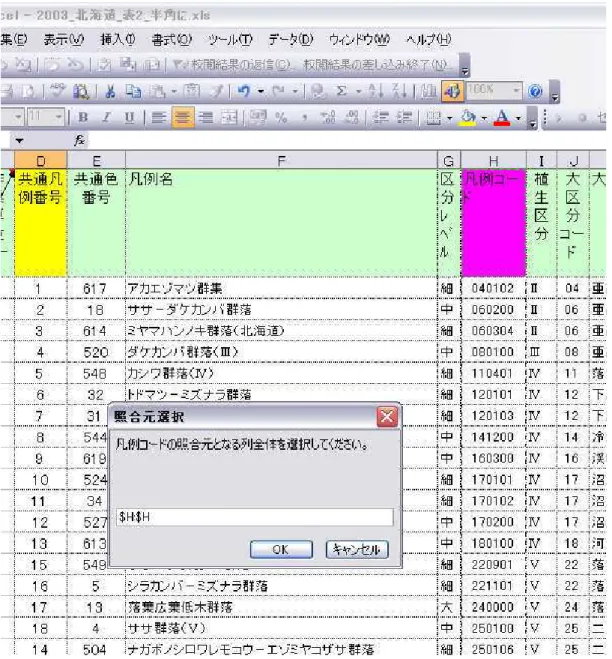Open the Zoom percentage combo box
This screenshot has width=612, height=659.
tap(494, 90)
